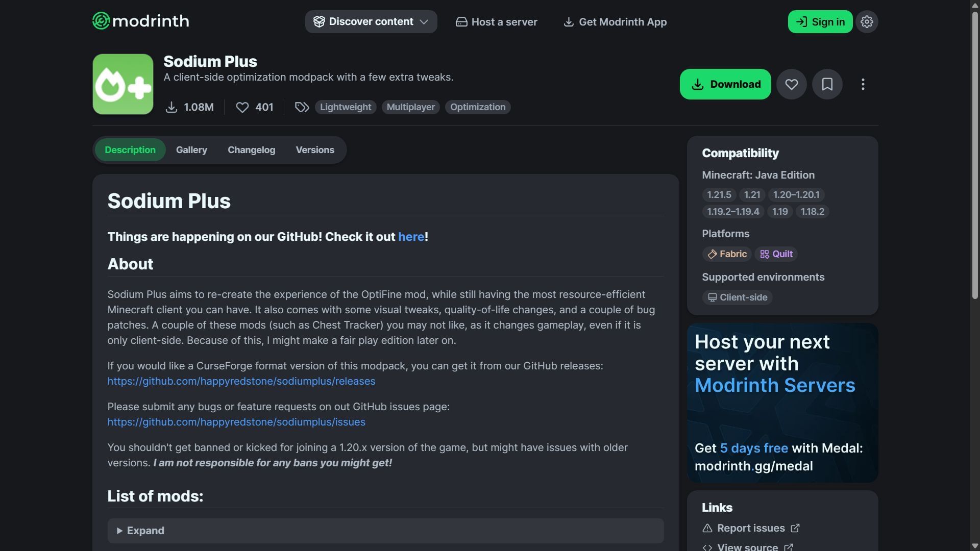Open the Versions tab
The height and width of the screenshot is (551, 980).
[x=315, y=150]
